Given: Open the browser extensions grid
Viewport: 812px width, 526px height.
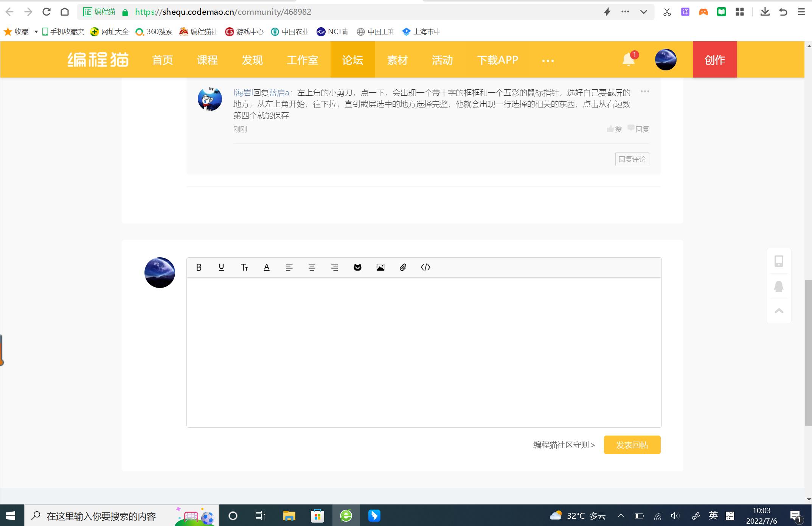Looking at the screenshot, I should [740, 12].
